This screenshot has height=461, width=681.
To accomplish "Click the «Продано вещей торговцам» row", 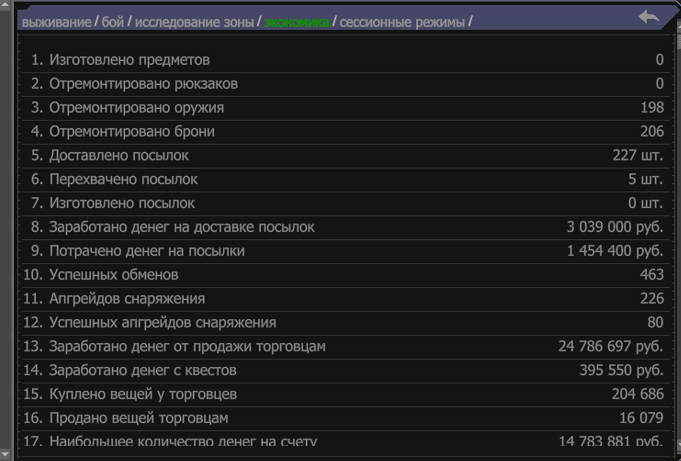I will point(139,417).
